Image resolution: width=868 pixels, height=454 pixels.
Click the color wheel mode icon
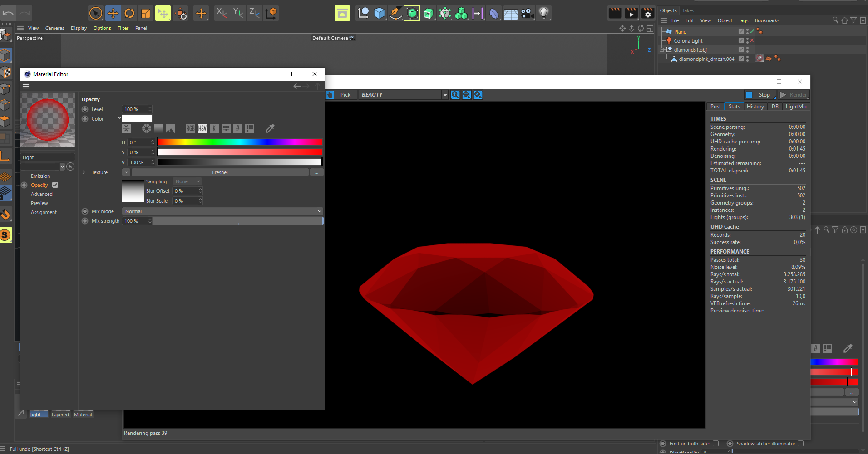click(146, 128)
